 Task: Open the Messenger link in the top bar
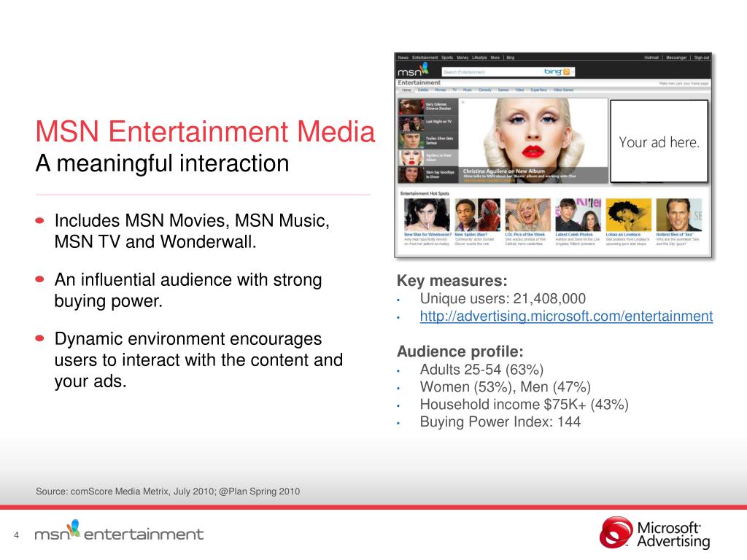676,58
